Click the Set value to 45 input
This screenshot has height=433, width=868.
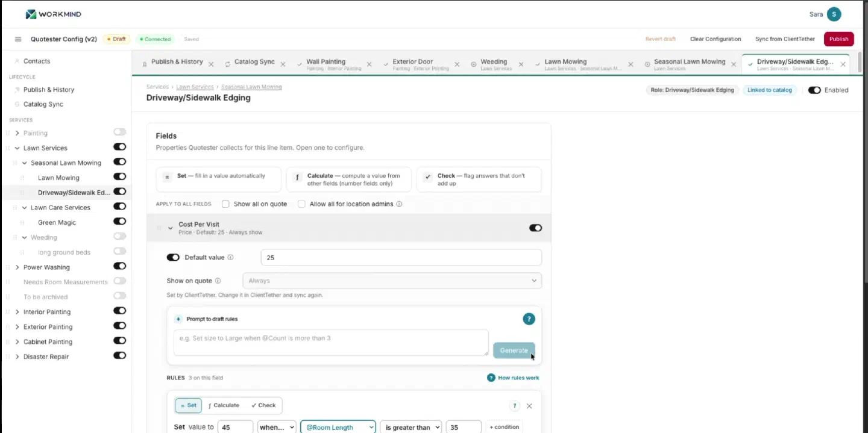[235, 428]
